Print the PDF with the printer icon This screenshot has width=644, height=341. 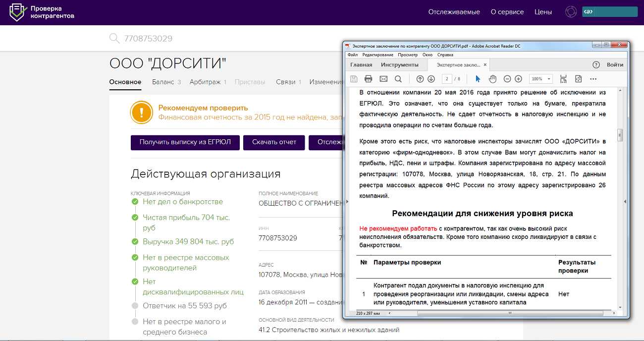click(369, 79)
